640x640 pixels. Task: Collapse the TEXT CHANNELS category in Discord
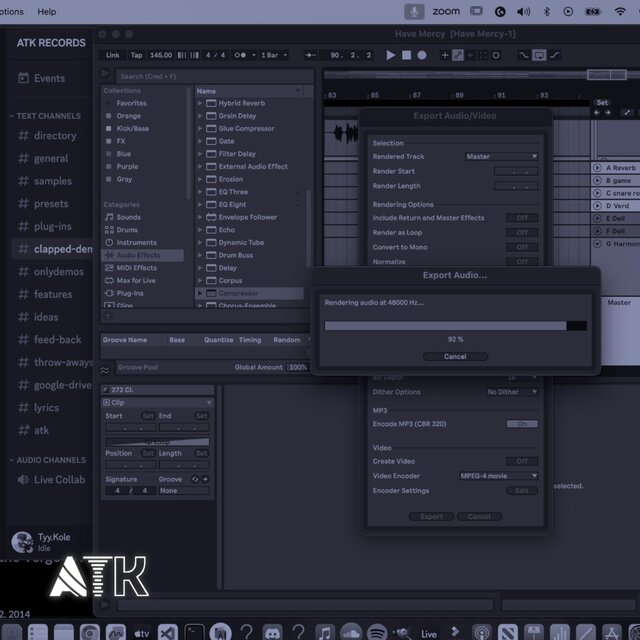tap(45, 116)
